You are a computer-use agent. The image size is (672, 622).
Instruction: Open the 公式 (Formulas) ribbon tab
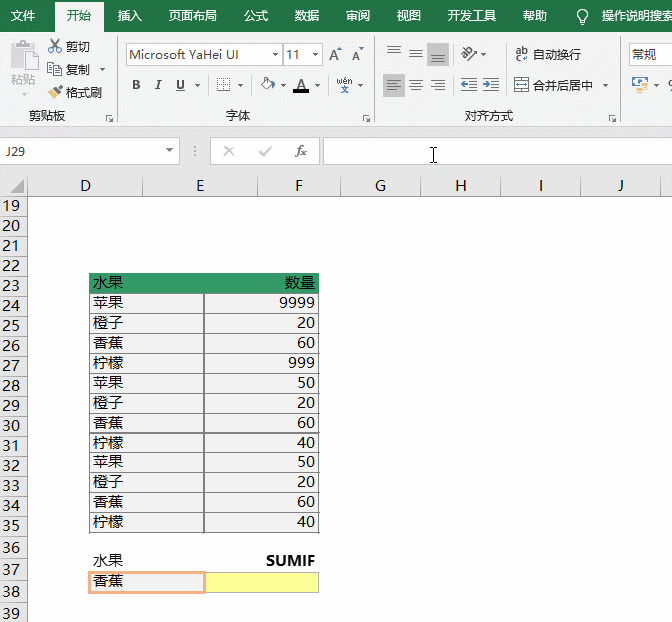256,16
